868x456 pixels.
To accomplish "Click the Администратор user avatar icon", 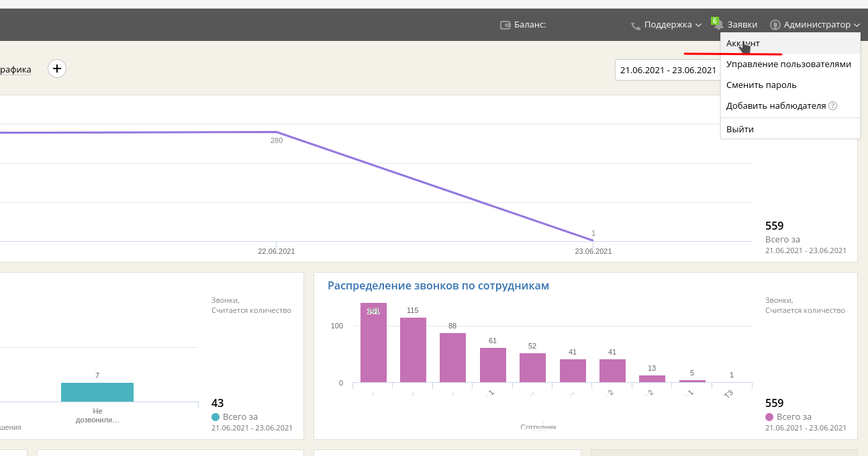I will (775, 25).
